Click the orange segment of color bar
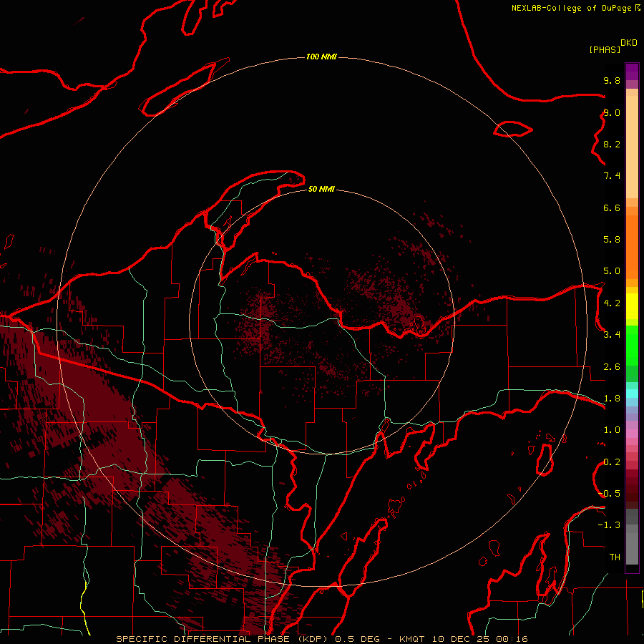This screenshot has width=644, height=644. tap(632, 248)
